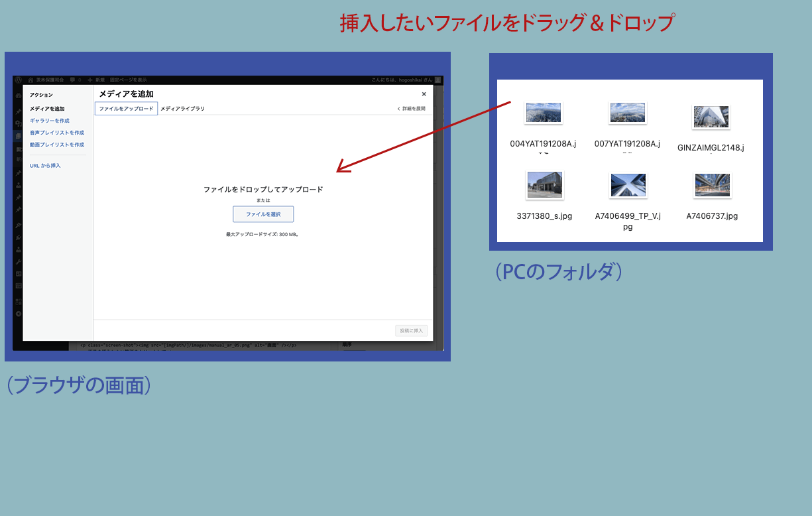This screenshot has width=812, height=516.
Task: Click the URL から挿入 link
Action: [45, 165]
